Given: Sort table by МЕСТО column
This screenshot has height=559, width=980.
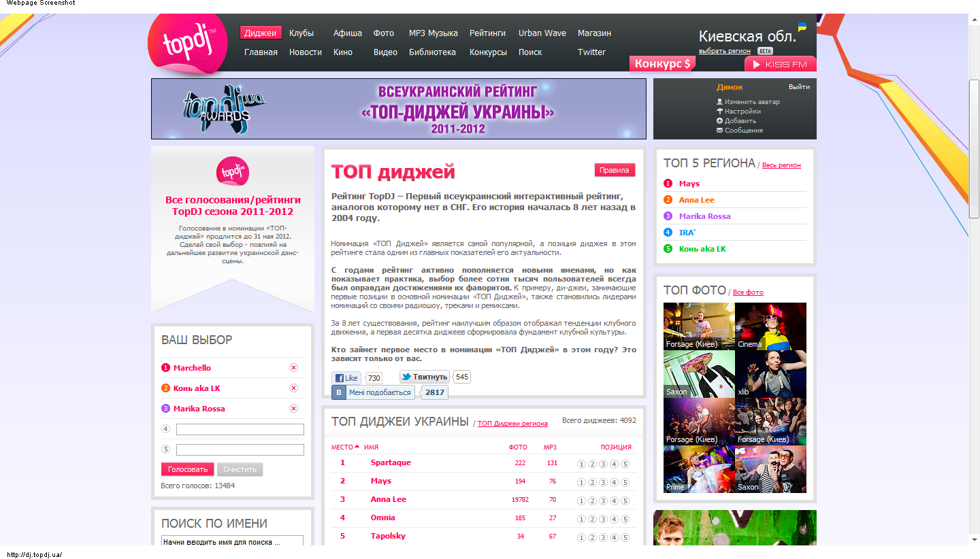Looking at the screenshot, I should [x=344, y=447].
